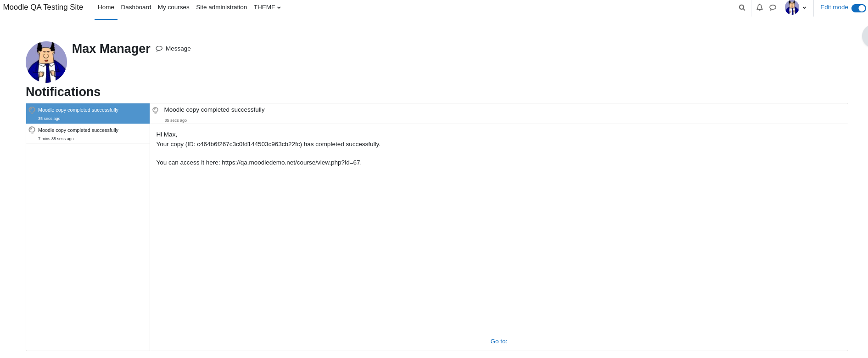The image size is (868, 358).
Task: Click the lightbulb icon in notification content header
Action: (156, 110)
